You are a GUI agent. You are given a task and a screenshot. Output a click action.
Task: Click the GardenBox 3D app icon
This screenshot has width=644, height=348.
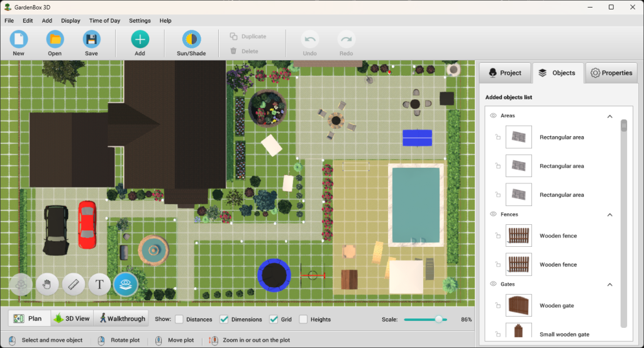point(8,7)
